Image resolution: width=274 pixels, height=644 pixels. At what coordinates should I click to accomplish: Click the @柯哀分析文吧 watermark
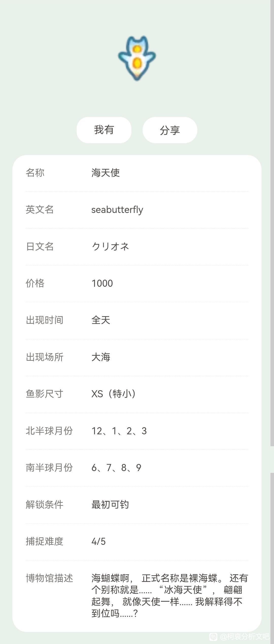tap(244, 636)
